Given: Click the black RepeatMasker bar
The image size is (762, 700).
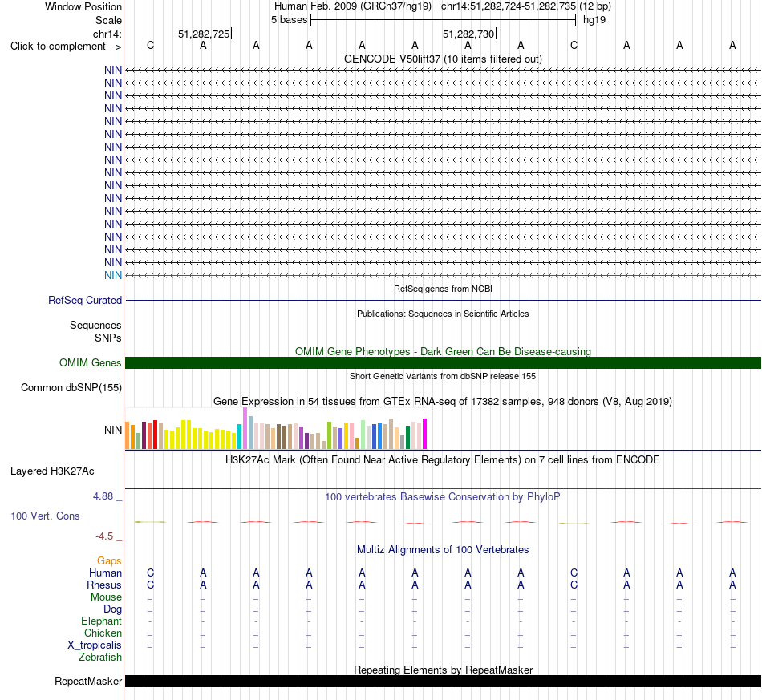Looking at the screenshot, I should (x=443, y=681).
